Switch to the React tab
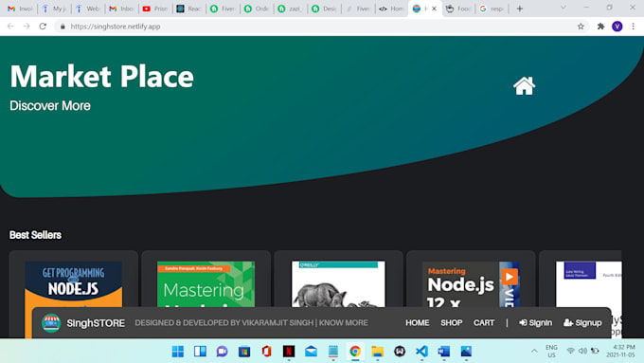 tap(188, 9)
